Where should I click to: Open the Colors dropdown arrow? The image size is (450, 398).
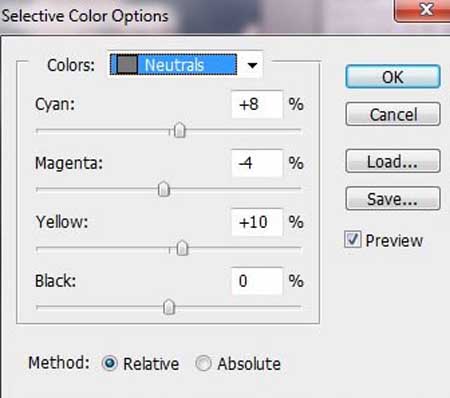[252, 65]
